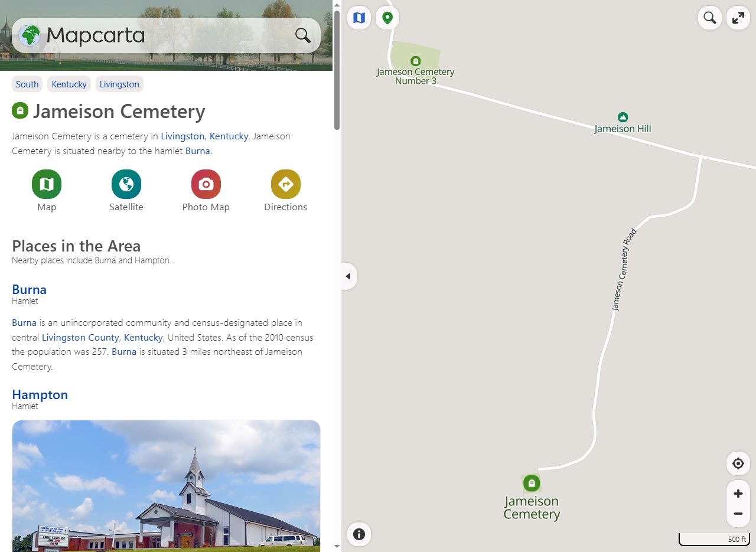Viewport: 756px width, 552px height.
Task: Open the green Map view icon
Action: click(47, 184)
